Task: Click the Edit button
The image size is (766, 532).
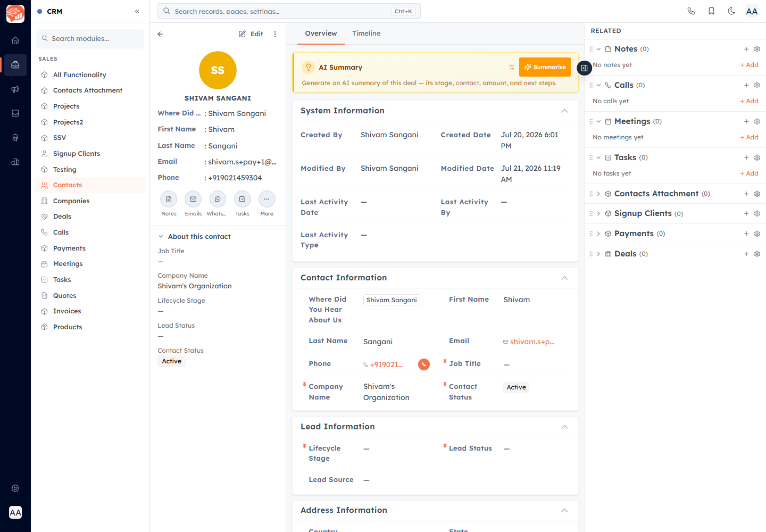Action: (x=251, y=34)
